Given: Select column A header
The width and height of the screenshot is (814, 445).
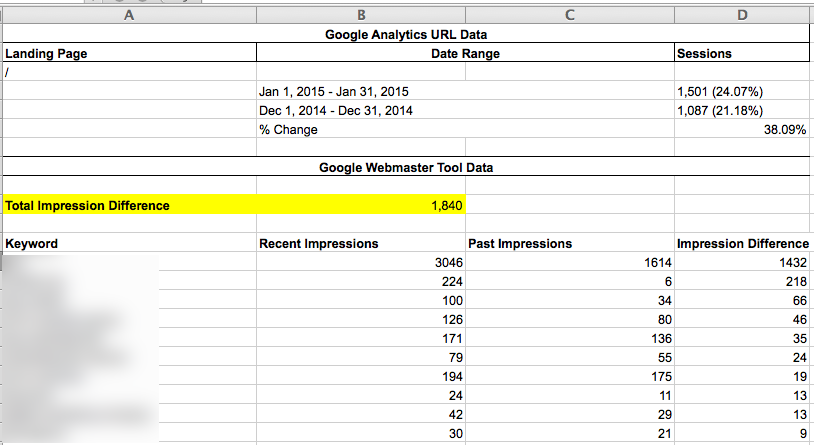Looking at the screenshot, I should pos(129,15).
